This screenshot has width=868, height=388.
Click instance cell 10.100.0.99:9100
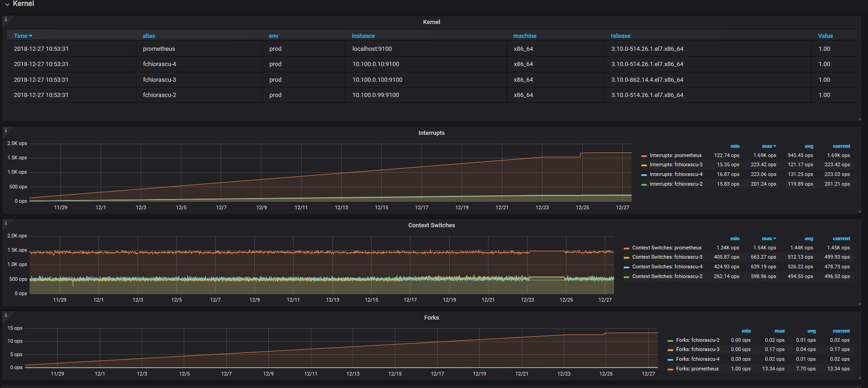pos(426,95)
